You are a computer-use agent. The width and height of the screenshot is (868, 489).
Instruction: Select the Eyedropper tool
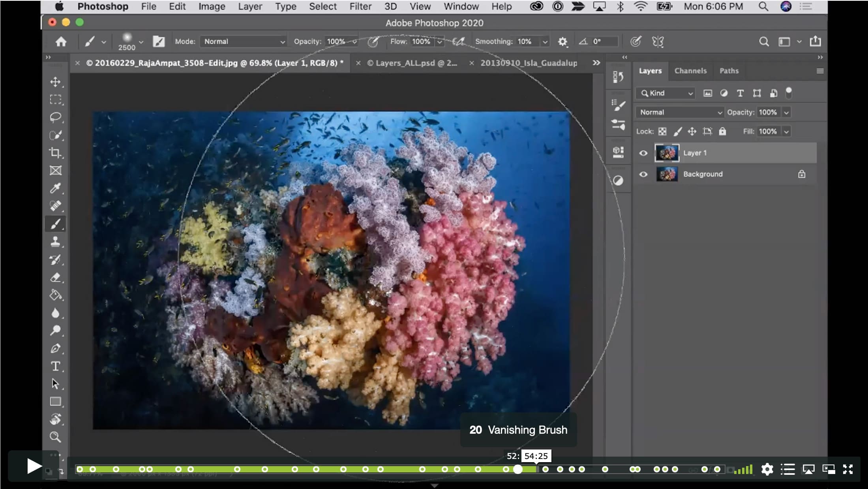pyautogui.click(x=55, y=188)
